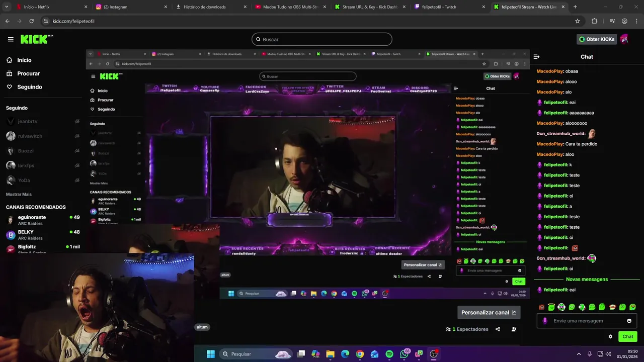Open the user avatar menu on Kick
This screenshot has height=362, width=644.
pos(624,39)
